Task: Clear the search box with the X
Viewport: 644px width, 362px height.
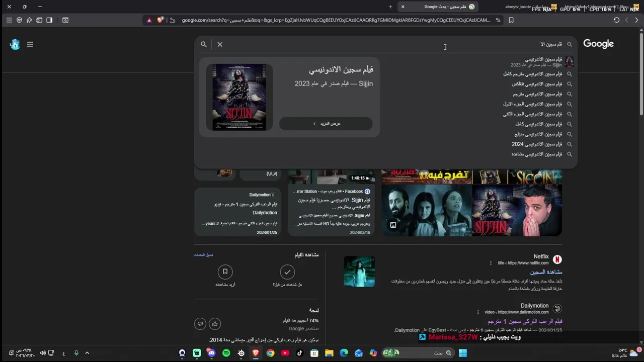Action: pos(220,44)
